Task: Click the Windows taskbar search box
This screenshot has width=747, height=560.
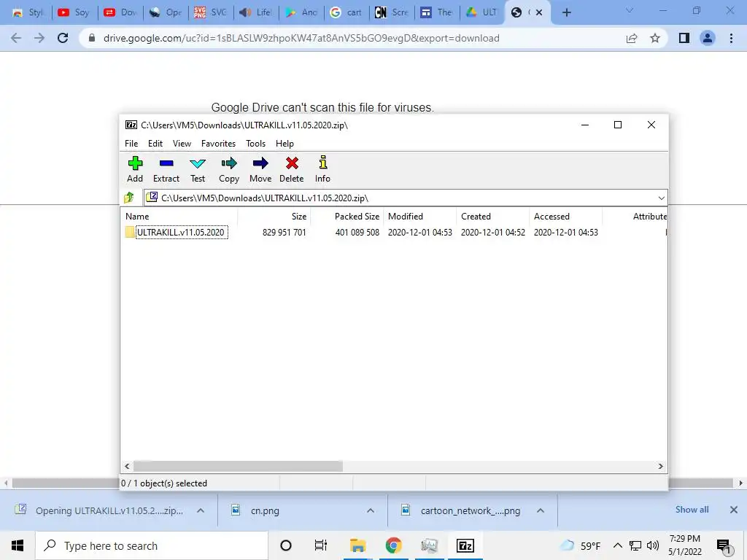Action: [x=152, y=545]
